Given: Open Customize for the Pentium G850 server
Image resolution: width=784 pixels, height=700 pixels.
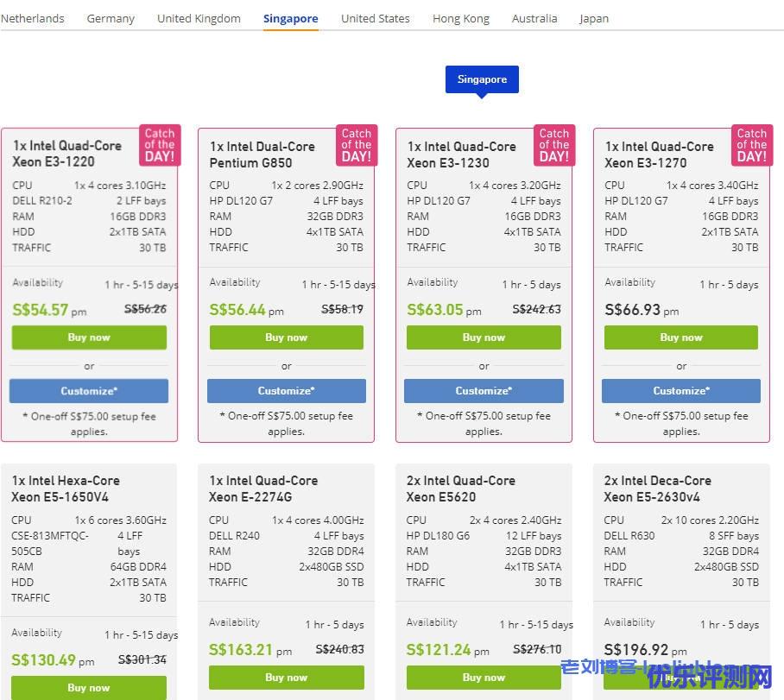Looking at the screenshot, I should (x=286, y=391).
